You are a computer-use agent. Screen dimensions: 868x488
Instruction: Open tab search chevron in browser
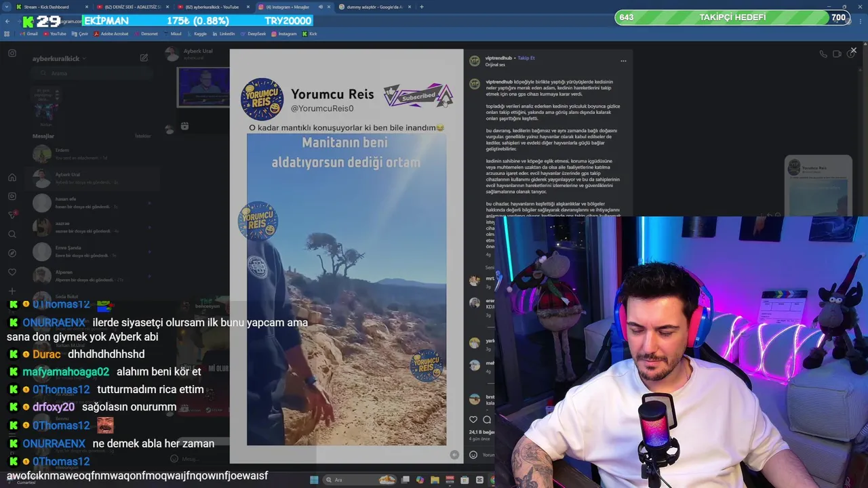click(x=6, y=7)
